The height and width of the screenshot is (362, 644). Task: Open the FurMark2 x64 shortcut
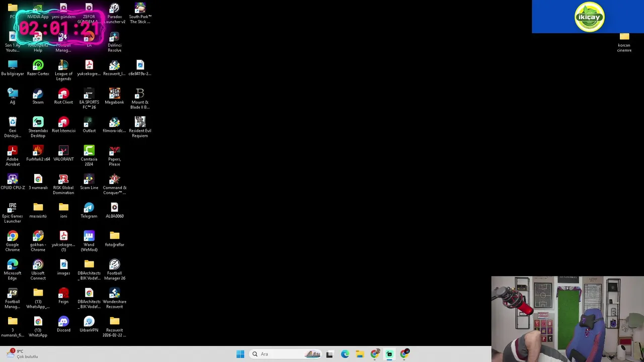click(x=38, y=153)
